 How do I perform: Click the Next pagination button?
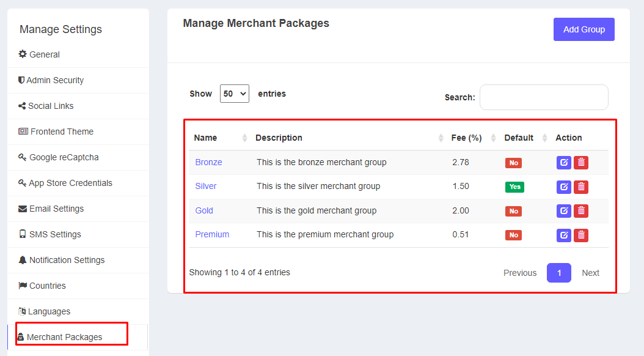point(590,273)
